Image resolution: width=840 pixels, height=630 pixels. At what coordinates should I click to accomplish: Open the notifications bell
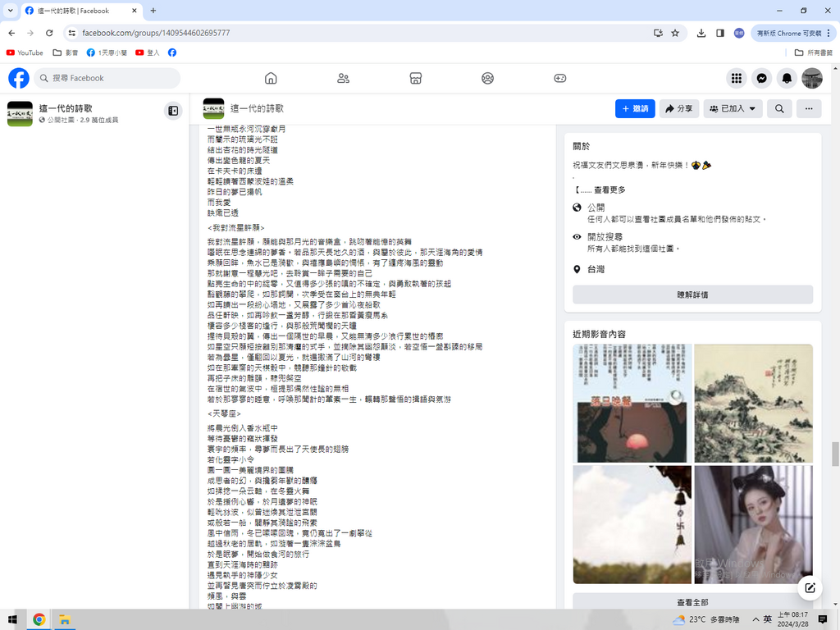(787, 78)
